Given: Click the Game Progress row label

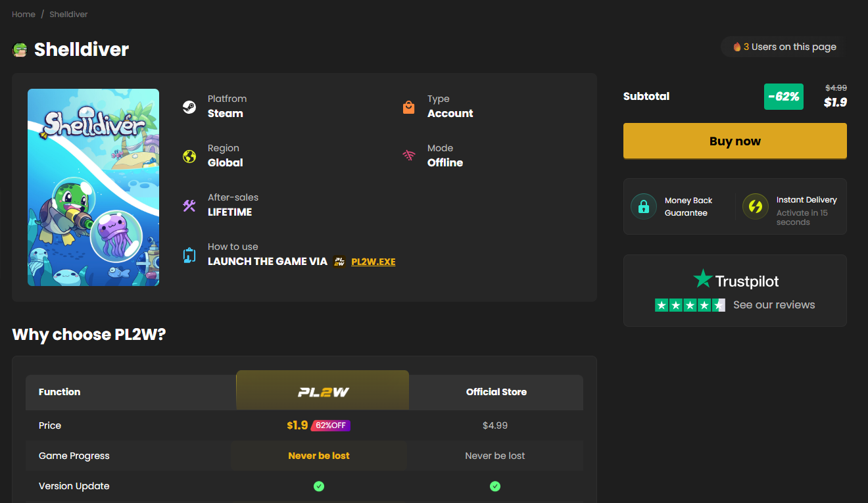Looking at the screenshot, I should pos(74,456).
